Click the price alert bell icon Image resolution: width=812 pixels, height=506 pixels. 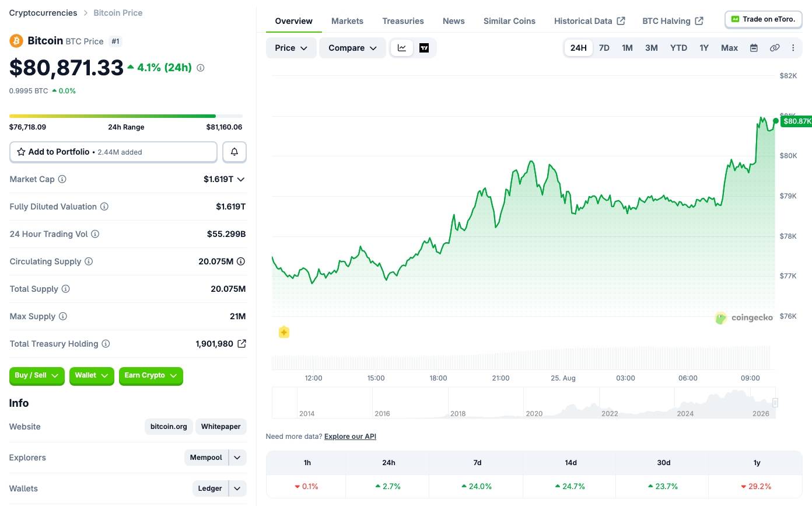(235, 152)
